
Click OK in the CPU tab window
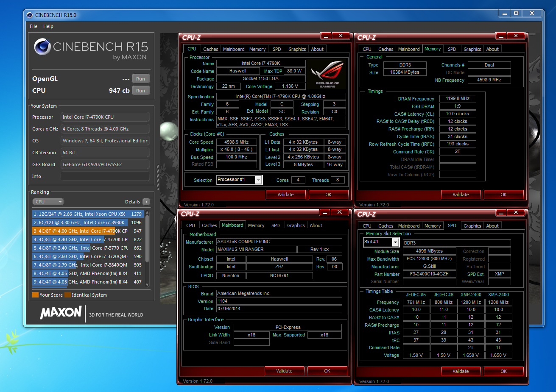click(x=329, y=195)
